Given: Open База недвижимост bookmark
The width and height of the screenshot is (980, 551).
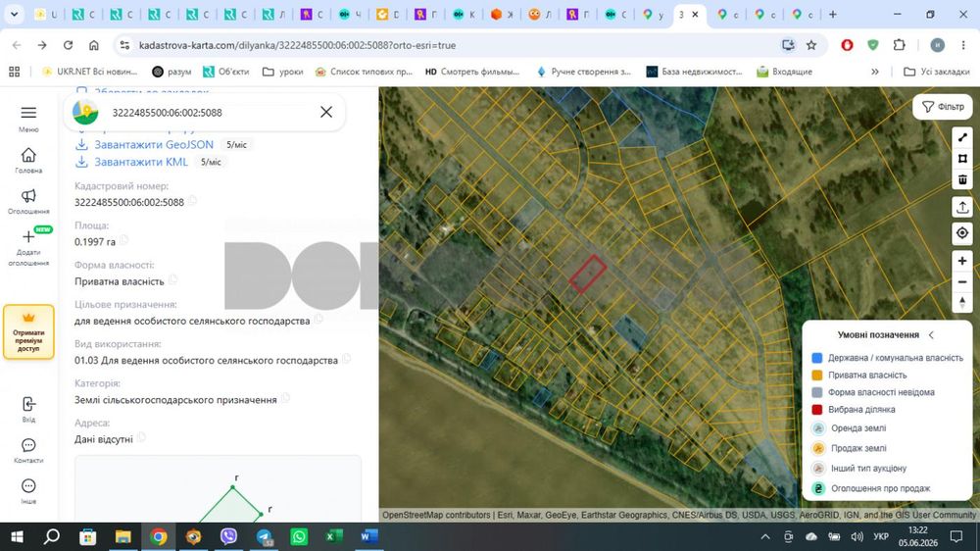Looking at the screenshot, I should point(695,72).
